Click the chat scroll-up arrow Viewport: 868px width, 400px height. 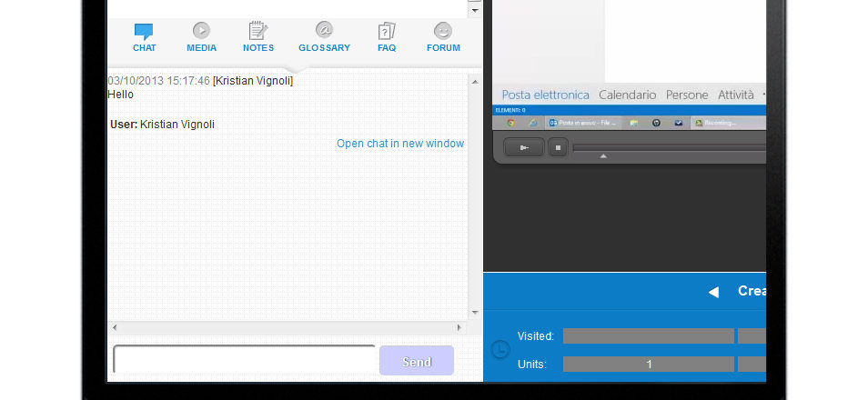click(475, 82)
